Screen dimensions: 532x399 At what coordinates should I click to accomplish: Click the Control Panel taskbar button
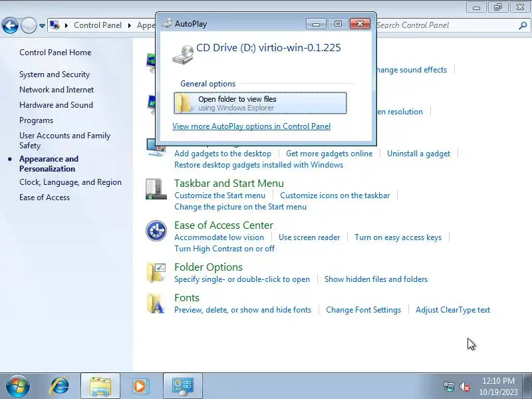[183, 386]
